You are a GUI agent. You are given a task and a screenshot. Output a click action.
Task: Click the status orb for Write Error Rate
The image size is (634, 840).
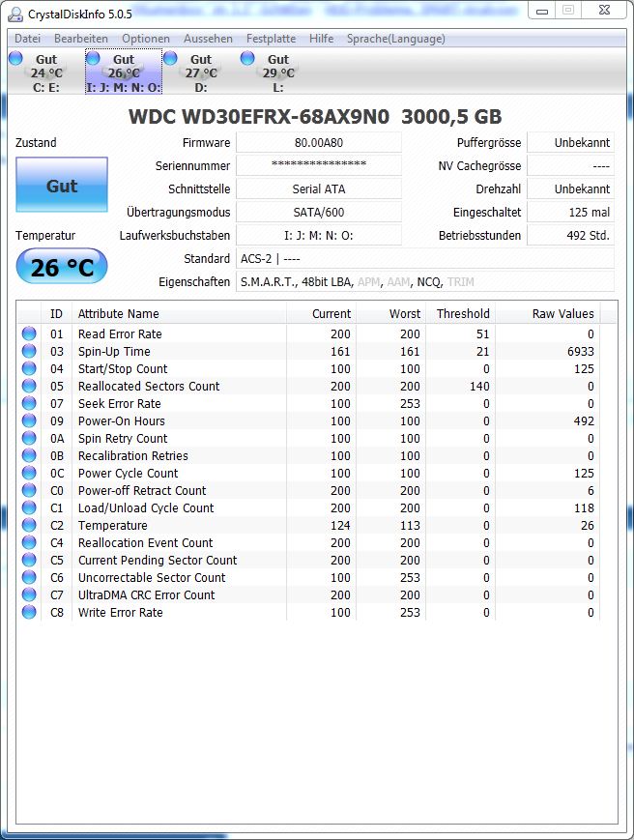pyautogui.click(x=29, y=612)
